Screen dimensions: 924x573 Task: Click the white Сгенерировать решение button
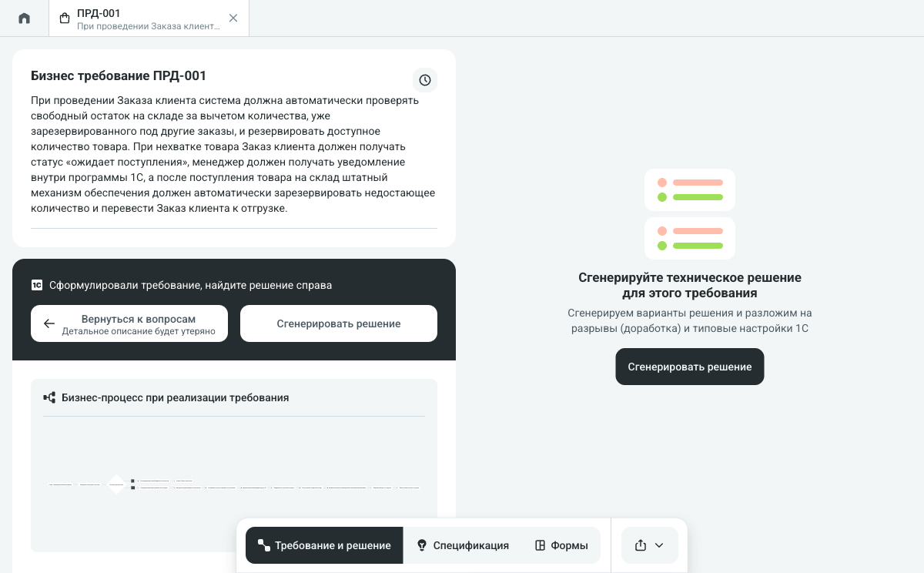(339, 323)
